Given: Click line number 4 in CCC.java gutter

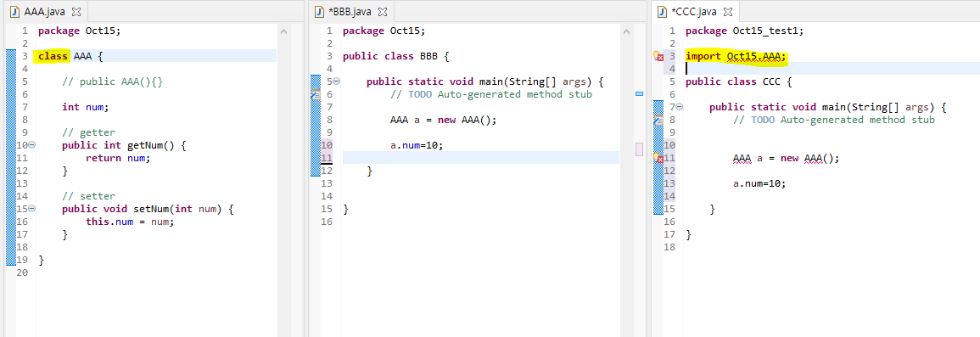Looking at the screenshot, I should coord(672,69).
